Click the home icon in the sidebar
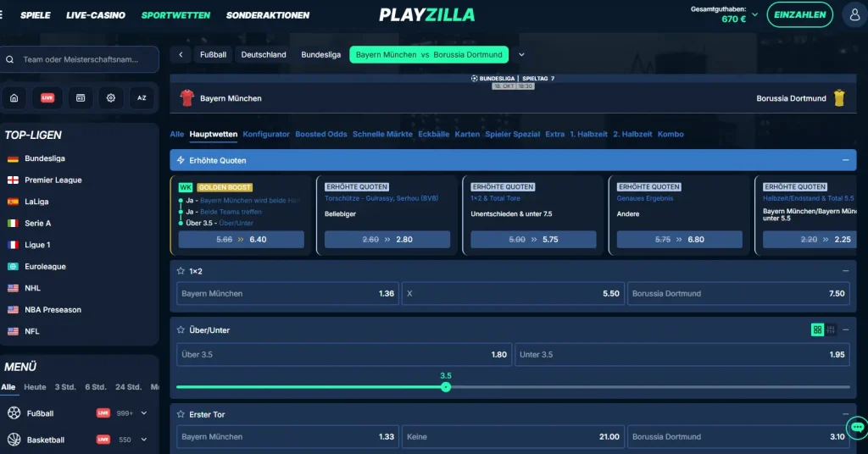 14,98
